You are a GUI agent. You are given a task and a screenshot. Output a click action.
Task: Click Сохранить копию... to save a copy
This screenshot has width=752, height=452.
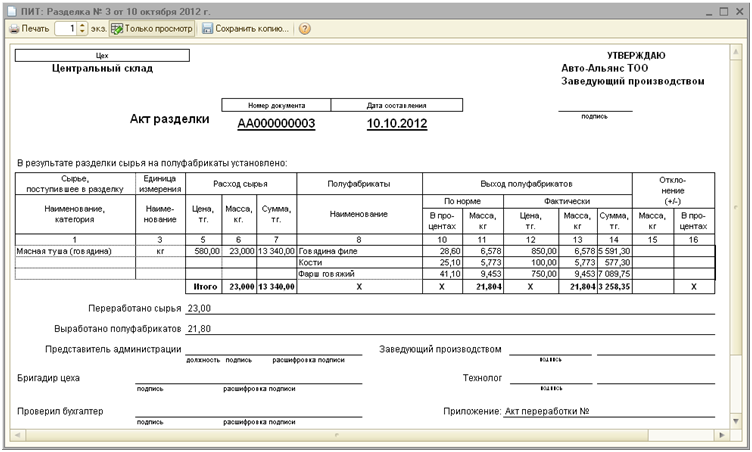[x=246, y=29]
